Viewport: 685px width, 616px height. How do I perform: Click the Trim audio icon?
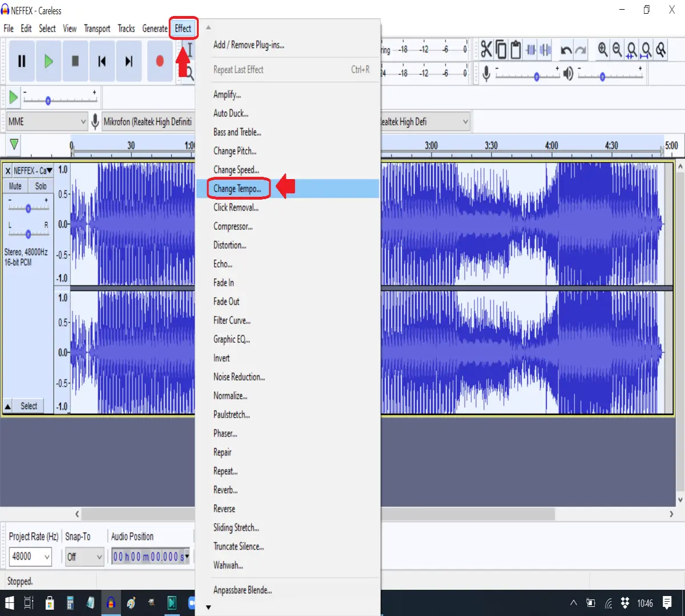pos(531,50)
